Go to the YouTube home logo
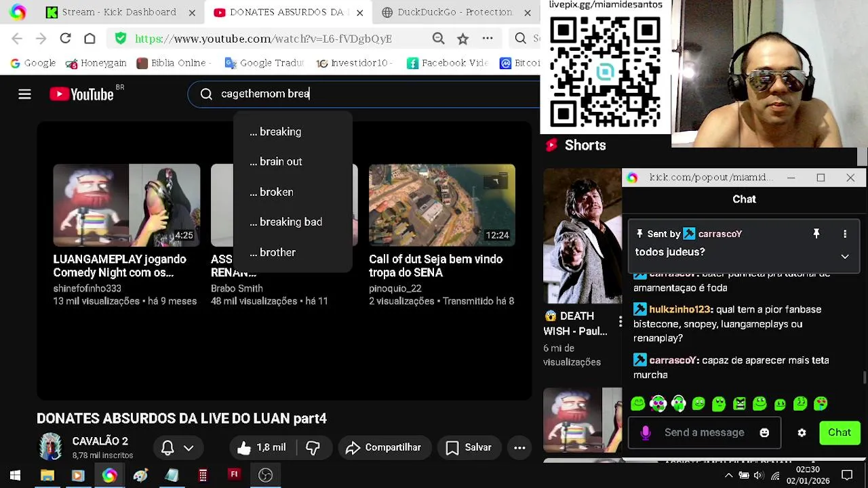Image resolution: width=868 pixels, height=488 pixels. tap(82, 94)
